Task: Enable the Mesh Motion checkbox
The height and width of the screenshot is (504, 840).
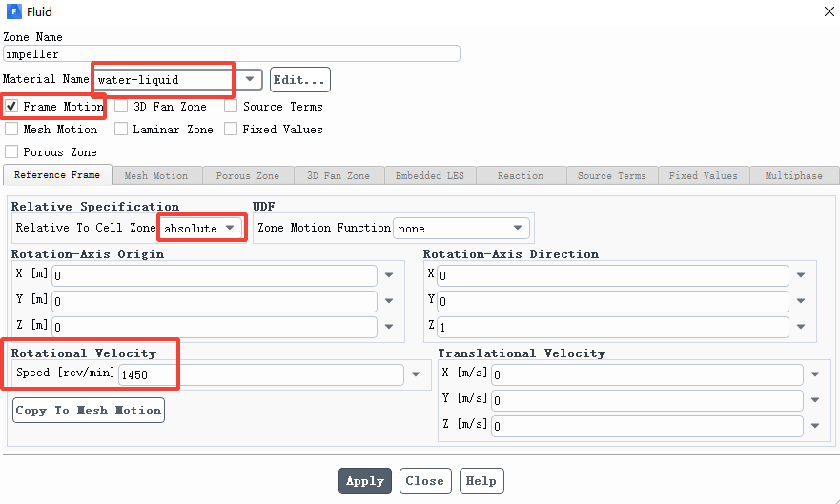Action: (x=11, y=129)
